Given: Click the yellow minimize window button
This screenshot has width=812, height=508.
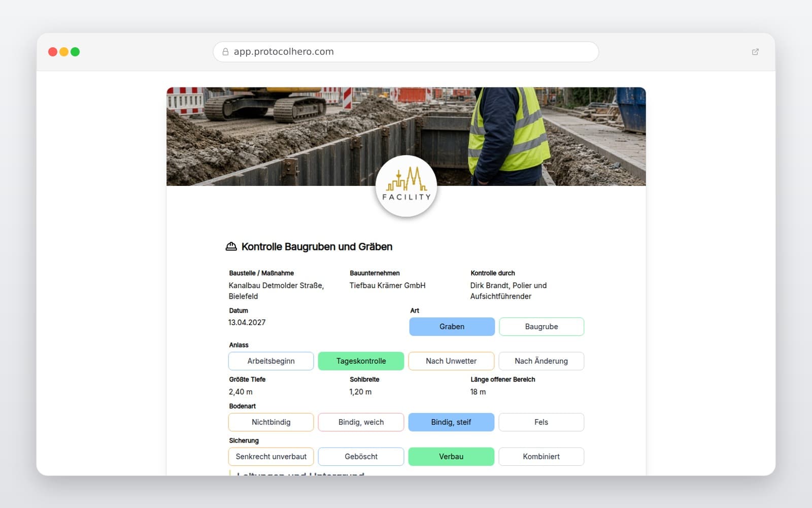Looking at the screenshot, I should pyautogui.click(x=64, y=52).
